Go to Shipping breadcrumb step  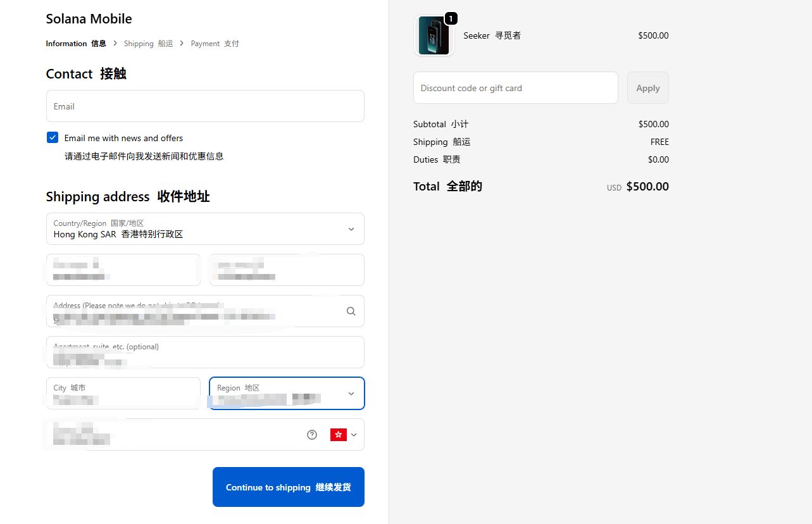148,44
